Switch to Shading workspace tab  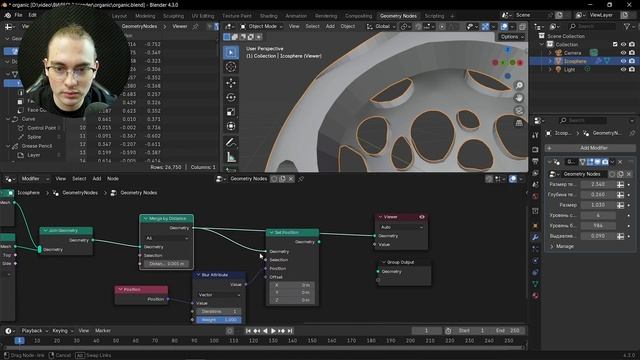(x=269, y=16)
